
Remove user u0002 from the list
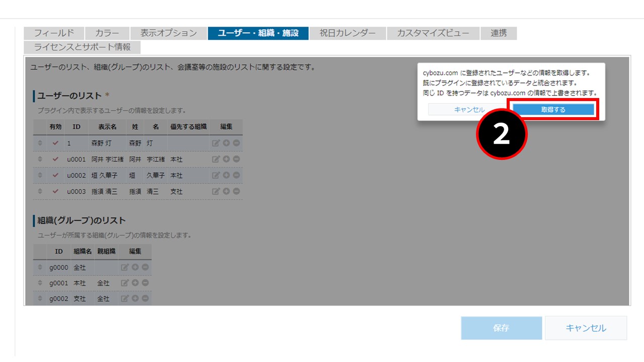pos(236,175)
